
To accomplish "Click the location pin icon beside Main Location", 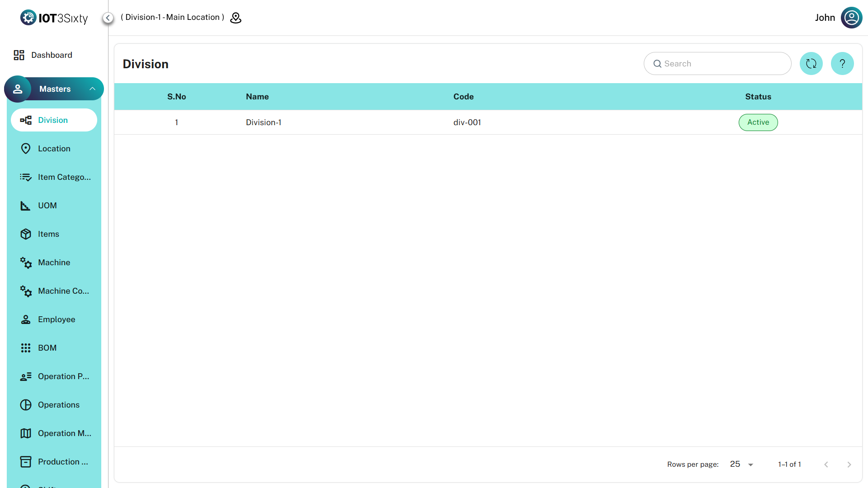I will pyautogui.click(x=236, y=18).
